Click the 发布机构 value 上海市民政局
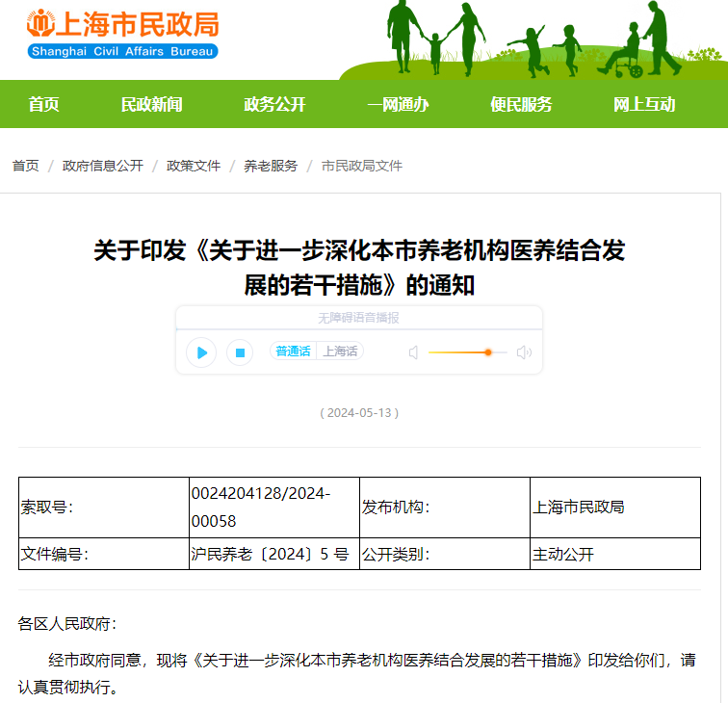The image size is (728, 703). click(x=615, y=508)
